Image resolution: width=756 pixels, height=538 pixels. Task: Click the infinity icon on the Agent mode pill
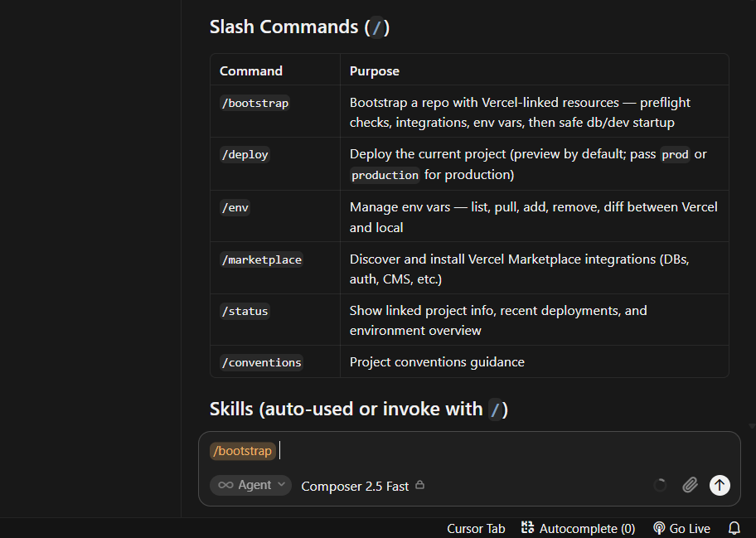(225, 485)
